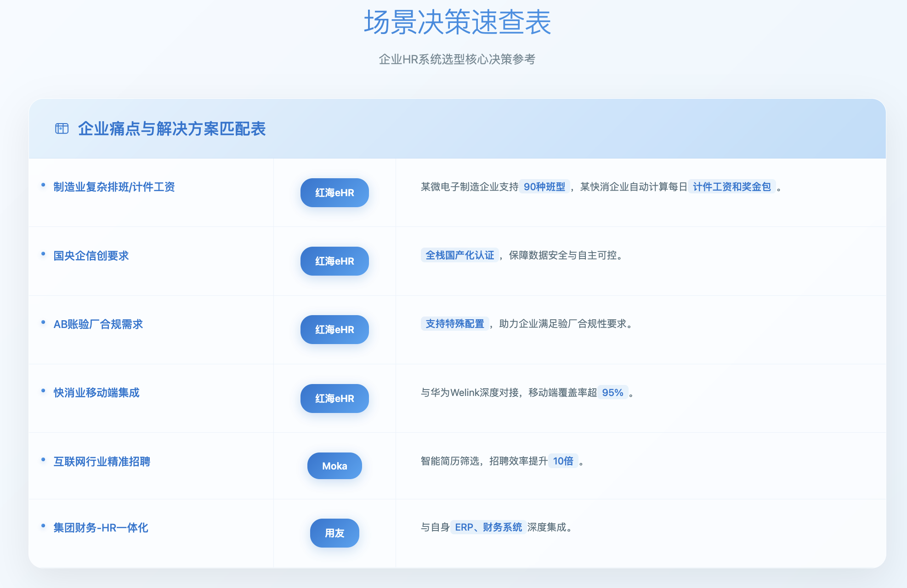The width and height of the screenshot is (907, 588).
Task: Click the 红海eHR badge in AB账验厂合规需求 row
Action: (334, 329)
